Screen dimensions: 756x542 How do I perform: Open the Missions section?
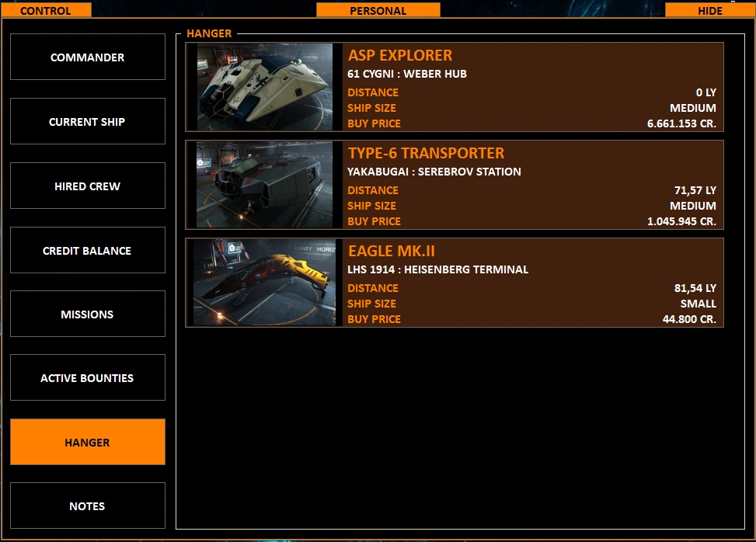point(88,314)
